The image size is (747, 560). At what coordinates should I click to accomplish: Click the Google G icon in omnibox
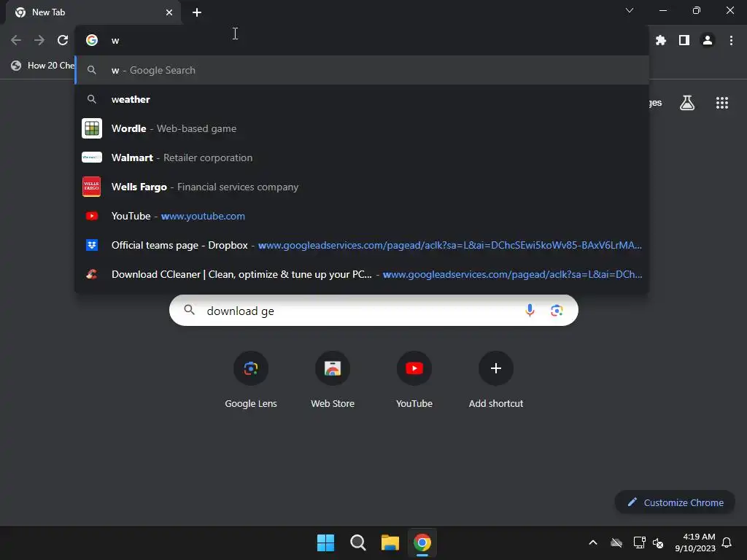coord(92,41)
